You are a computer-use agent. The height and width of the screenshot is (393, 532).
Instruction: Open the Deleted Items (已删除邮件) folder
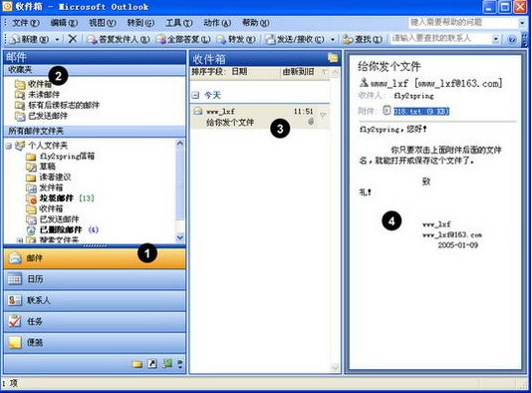pyautogui.click(x=63, y=230)
